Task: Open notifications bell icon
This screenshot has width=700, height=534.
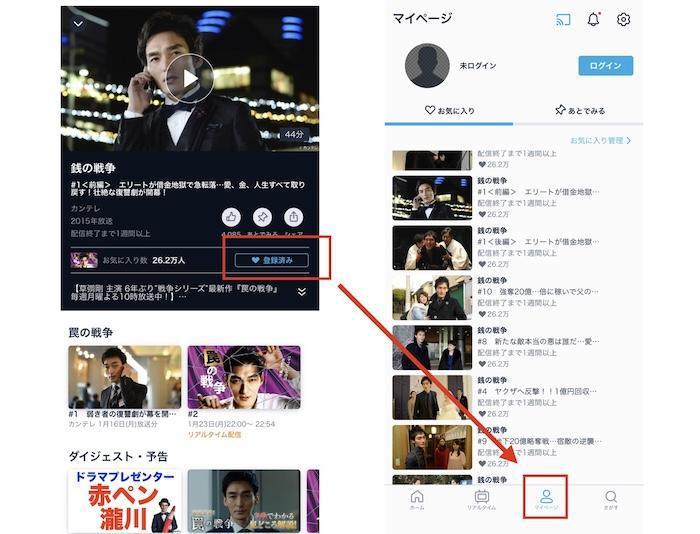Action: click(x=593, y=19)
